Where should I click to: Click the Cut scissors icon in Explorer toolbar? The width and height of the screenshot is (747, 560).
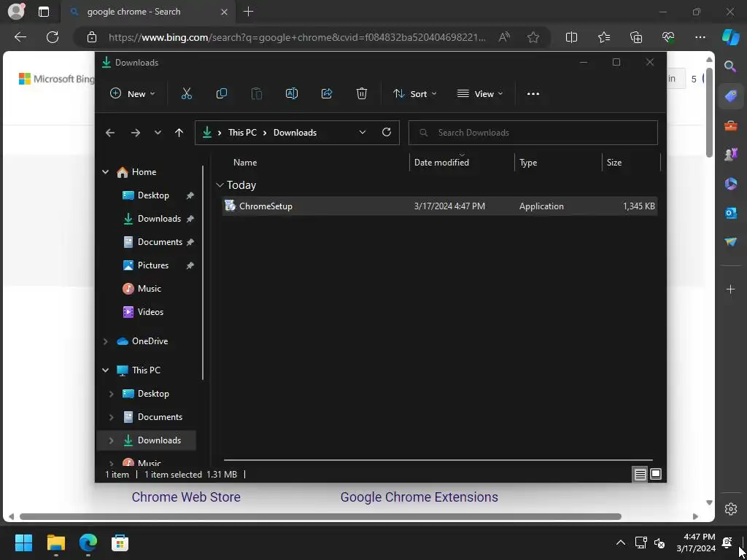[x=186, y=94]
